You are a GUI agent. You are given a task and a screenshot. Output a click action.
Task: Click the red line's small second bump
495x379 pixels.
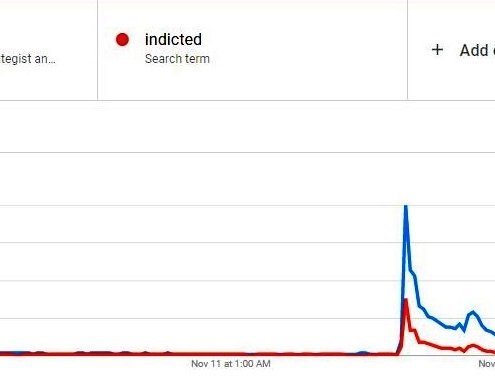tap(472, 346)
